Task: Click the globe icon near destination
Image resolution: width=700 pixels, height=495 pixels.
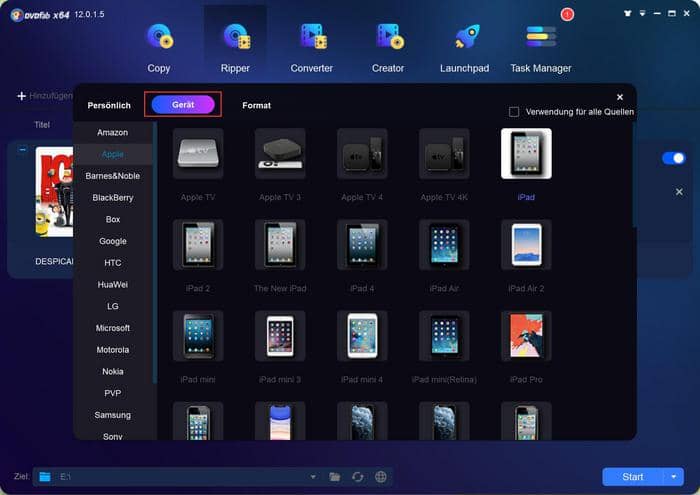Action: (381, 477)
